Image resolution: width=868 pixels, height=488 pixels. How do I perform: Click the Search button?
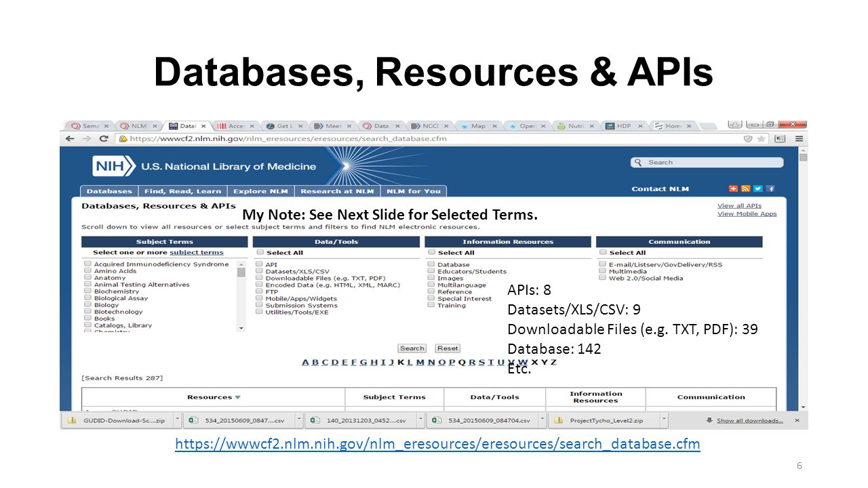click(x=412, y=348)
